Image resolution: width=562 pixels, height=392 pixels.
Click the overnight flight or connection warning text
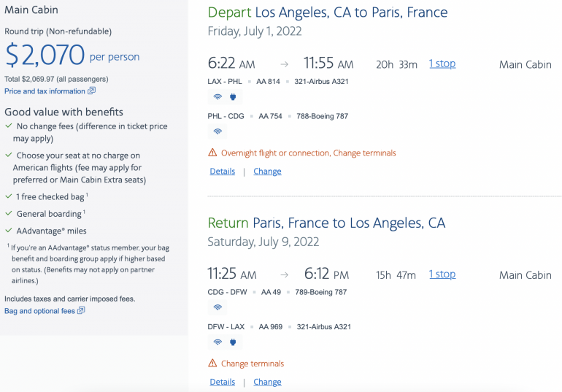click(308, 153)
